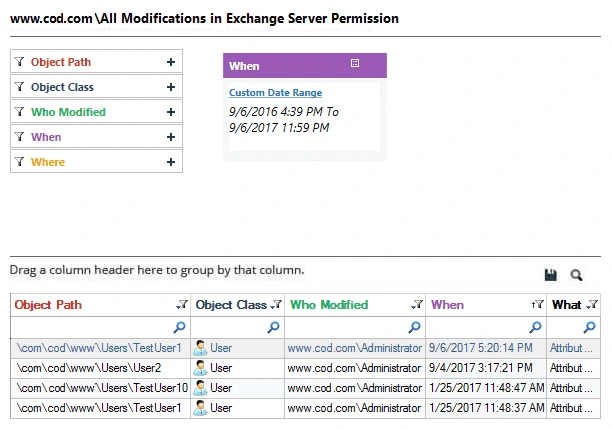Viewport: 612px width, 430px height.
Task: Click magnifier icon in Who Modified search row
Action: click(x=414, y=327)
